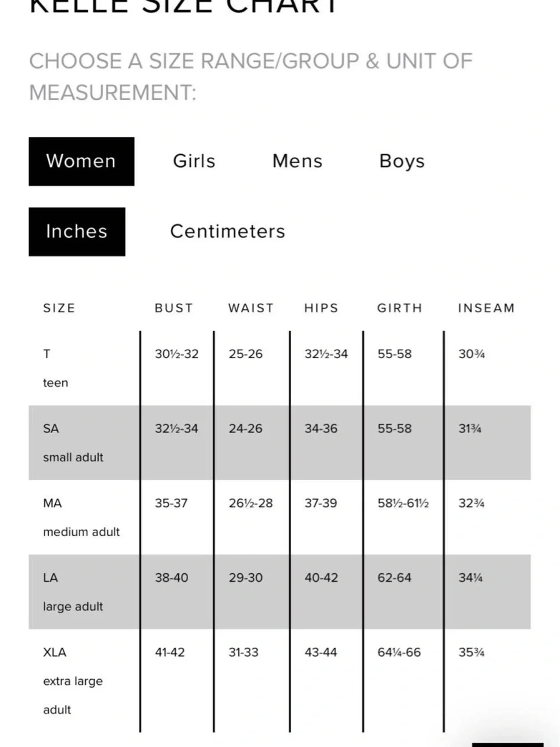Switch to Boys size group
This screenshot has height=747, width=560.
[402, 161]
